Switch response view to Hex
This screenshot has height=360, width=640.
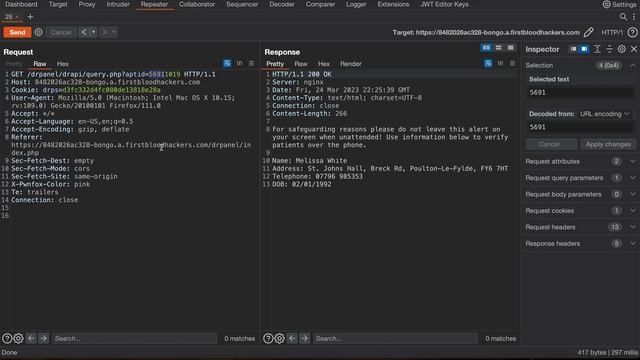pos(324,64)
